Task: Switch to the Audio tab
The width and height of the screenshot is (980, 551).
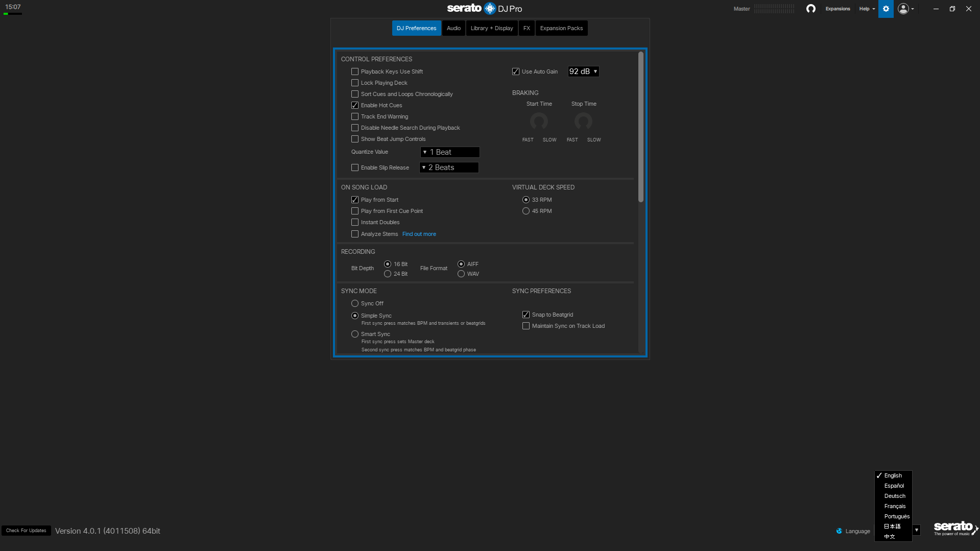Action: (x=453, y=28)
